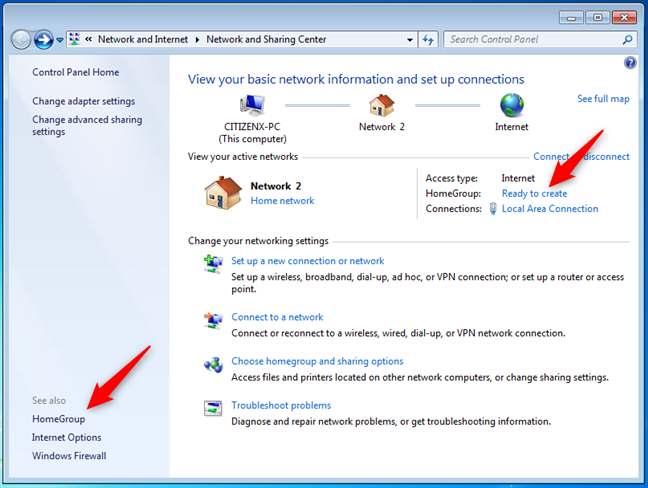Open the recent pages dropdown arrow

point(60,40)
